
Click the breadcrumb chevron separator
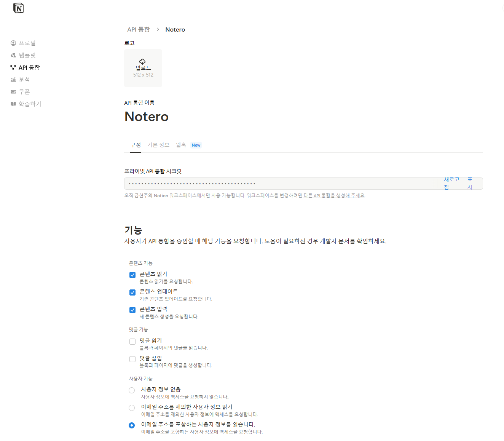158,29
